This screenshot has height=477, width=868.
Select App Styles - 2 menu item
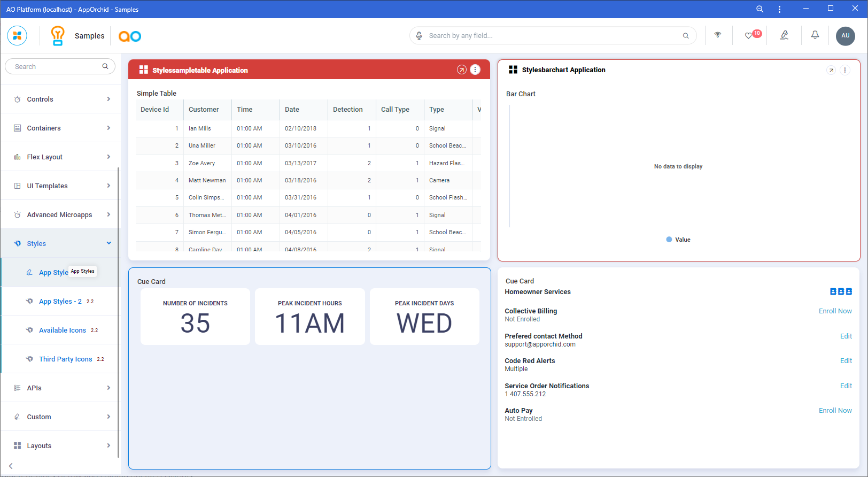click(x=60, y=301)
